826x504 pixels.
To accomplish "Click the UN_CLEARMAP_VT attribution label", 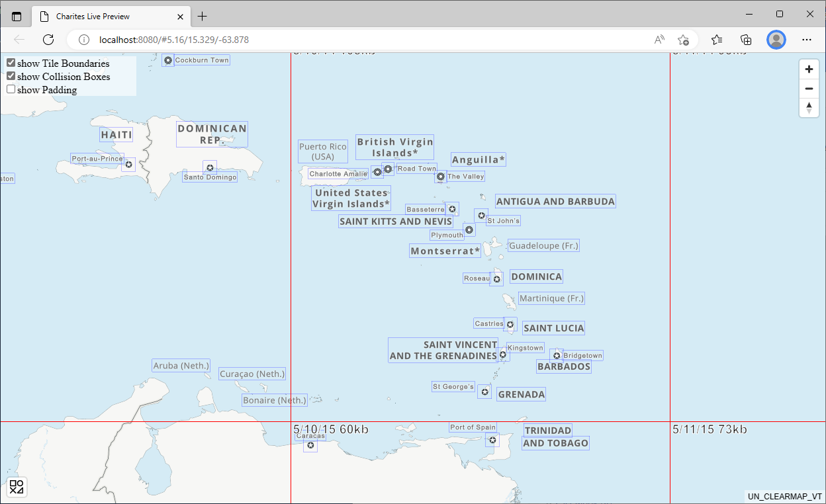I will [x=784, y=497].
